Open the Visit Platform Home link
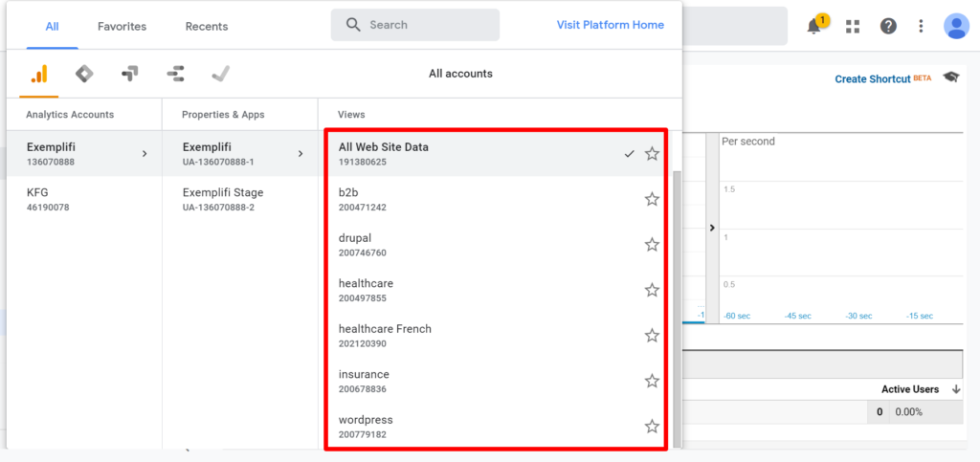 [610, 25]
